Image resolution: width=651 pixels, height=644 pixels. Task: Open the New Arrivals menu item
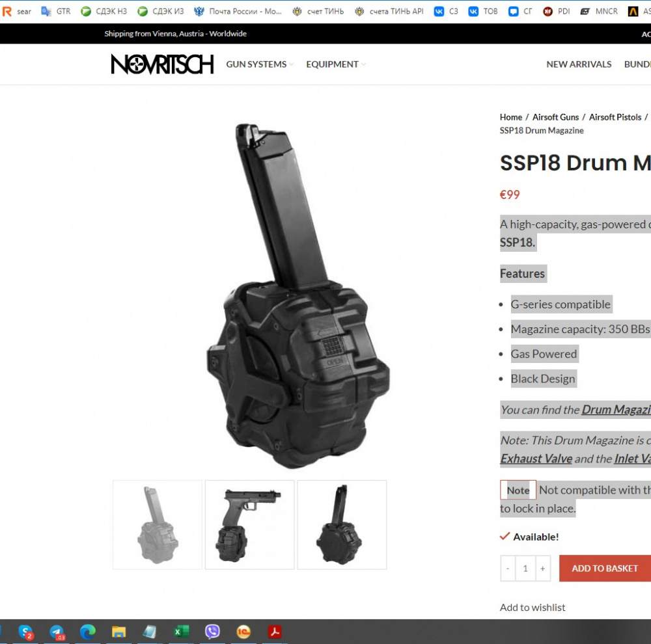tap(579, 64)
